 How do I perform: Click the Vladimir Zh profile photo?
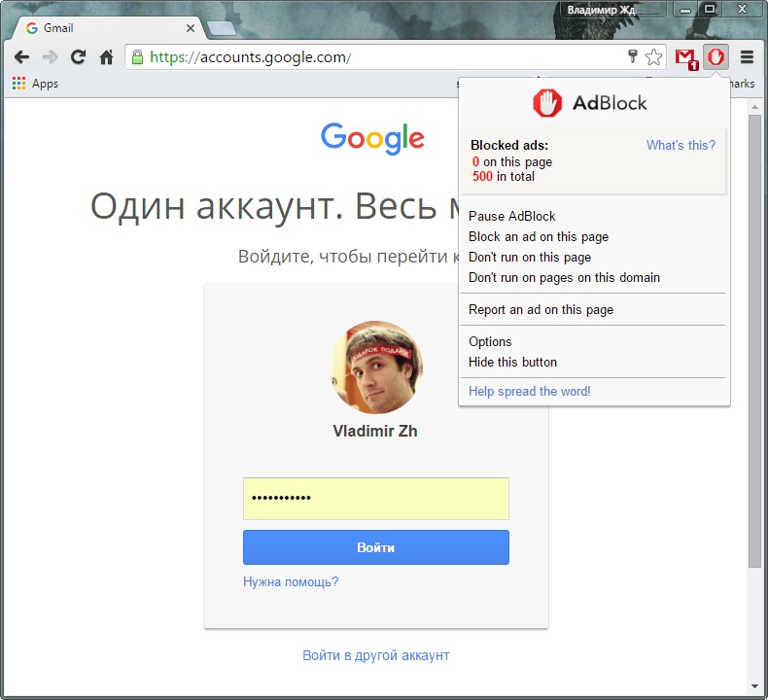point(376,367)
